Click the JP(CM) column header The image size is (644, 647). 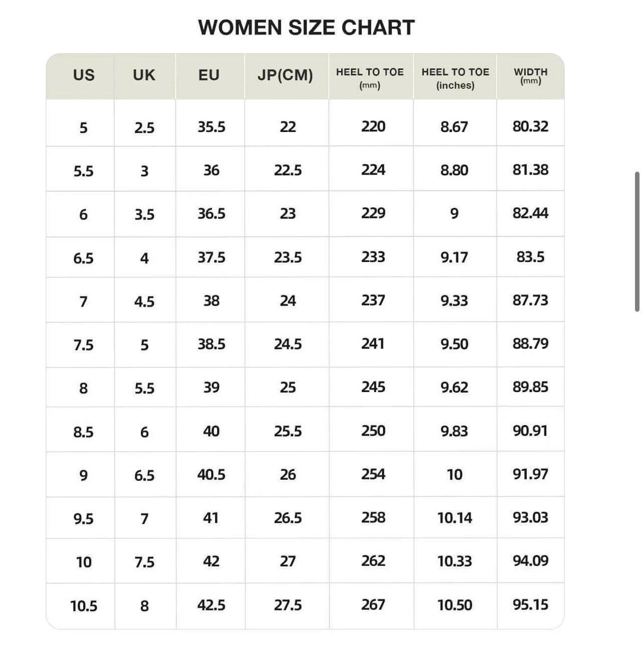(x=285, y=75)
